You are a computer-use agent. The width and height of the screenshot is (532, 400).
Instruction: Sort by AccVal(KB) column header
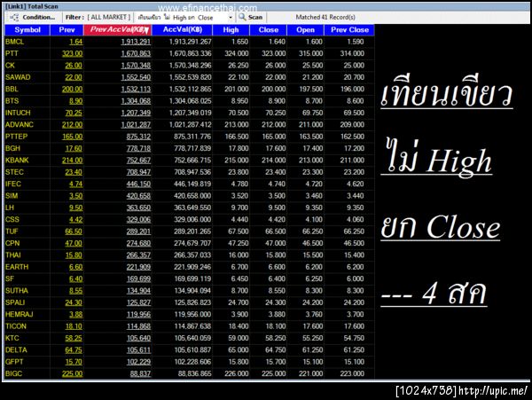pos(182,30)
